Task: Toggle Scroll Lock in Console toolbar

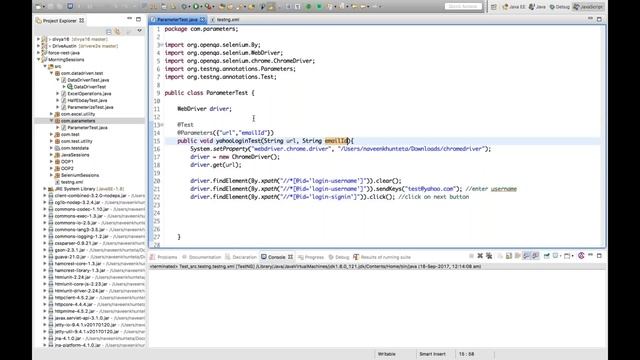Action: click(509, 256)
